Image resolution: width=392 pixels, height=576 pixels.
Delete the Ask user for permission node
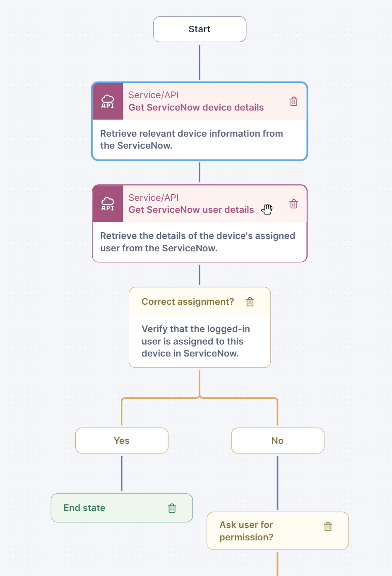tap(328, 526)
